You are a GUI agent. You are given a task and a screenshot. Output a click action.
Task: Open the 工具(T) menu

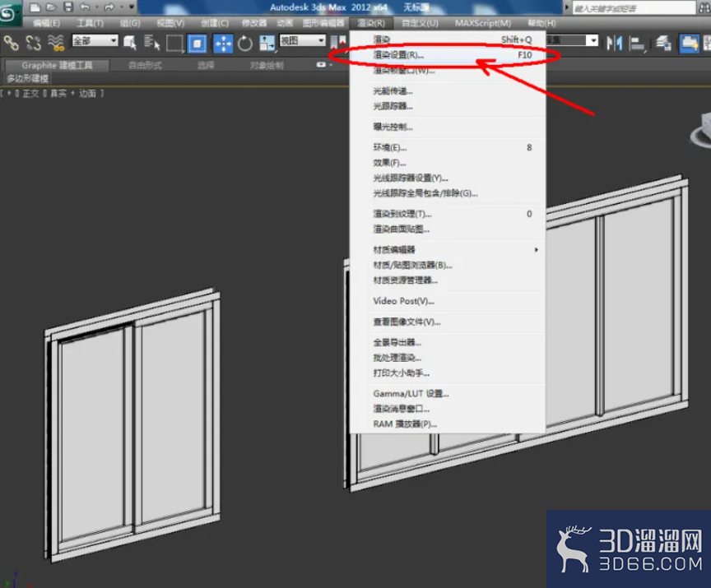coord(90,23)
